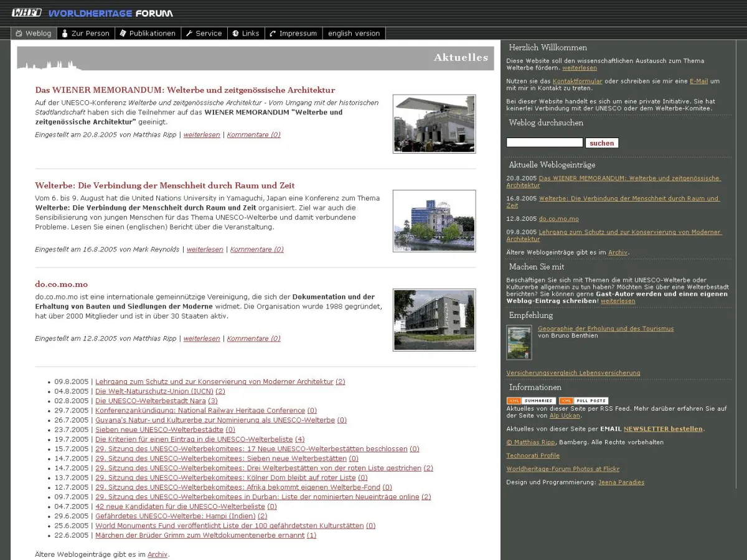Open Service via its wrench icon
747x560 pixels.
(x=189, y=34)
